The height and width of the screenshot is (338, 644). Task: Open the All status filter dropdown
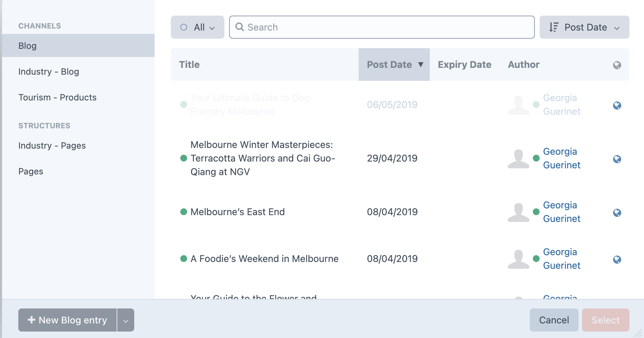click(198, 27)
